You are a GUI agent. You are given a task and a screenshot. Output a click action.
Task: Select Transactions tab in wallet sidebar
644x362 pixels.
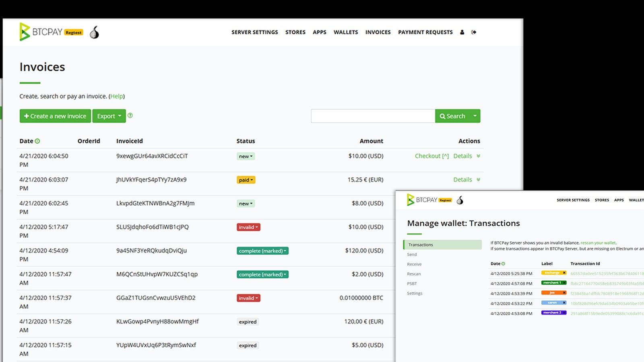[x=442, y=245]
